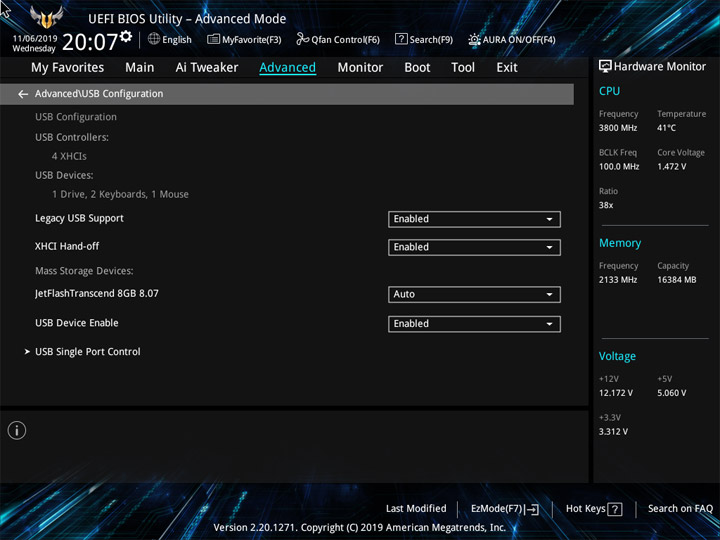Image resolution: width=720 pixels, height=540 pixels.
Task: Click the Mass Storage Devices: label
Action: pyautogui.click(x=84, y=271)
